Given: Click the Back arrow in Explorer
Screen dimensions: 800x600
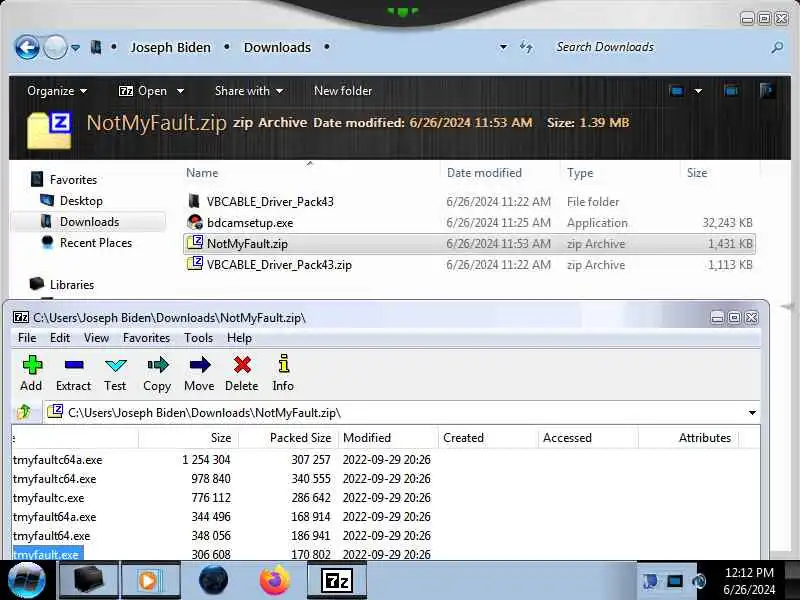Looking at the screenshot, I should [27, 47].
